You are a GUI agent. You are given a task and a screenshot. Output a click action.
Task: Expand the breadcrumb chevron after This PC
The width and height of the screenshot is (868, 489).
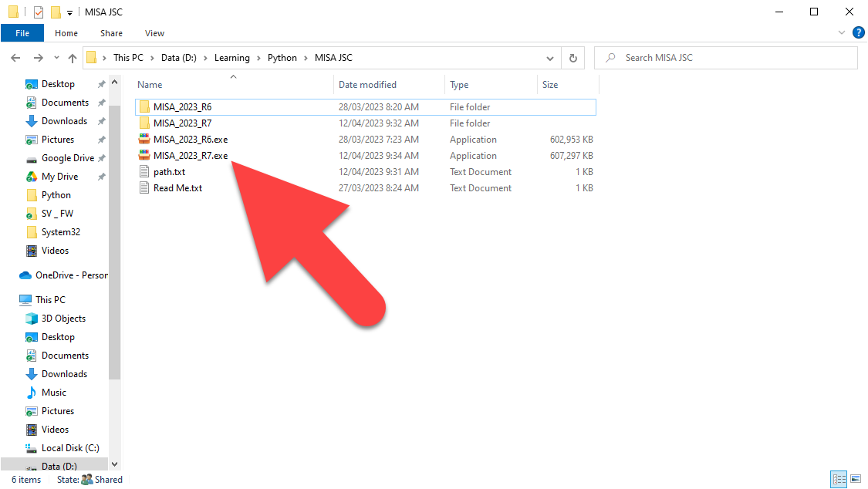click(x=152, y=58)
